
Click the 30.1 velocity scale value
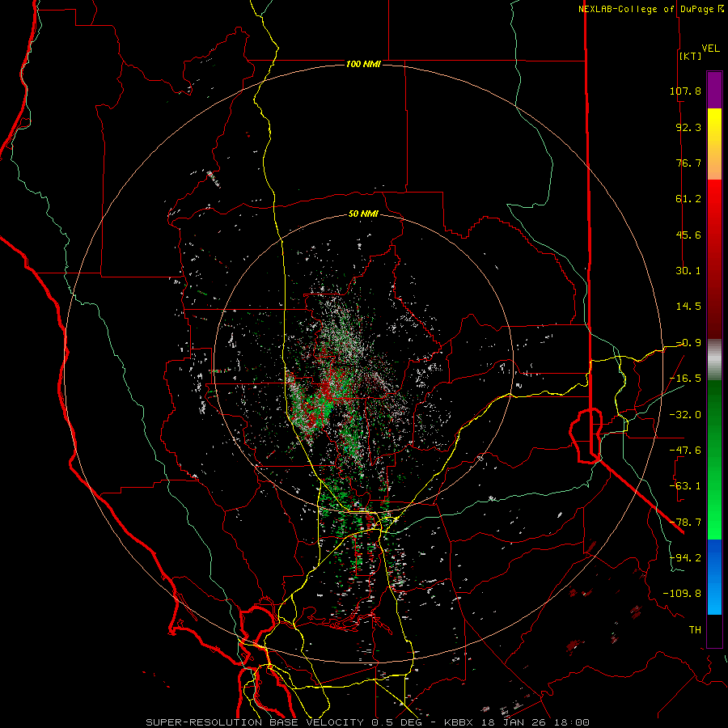688,271
